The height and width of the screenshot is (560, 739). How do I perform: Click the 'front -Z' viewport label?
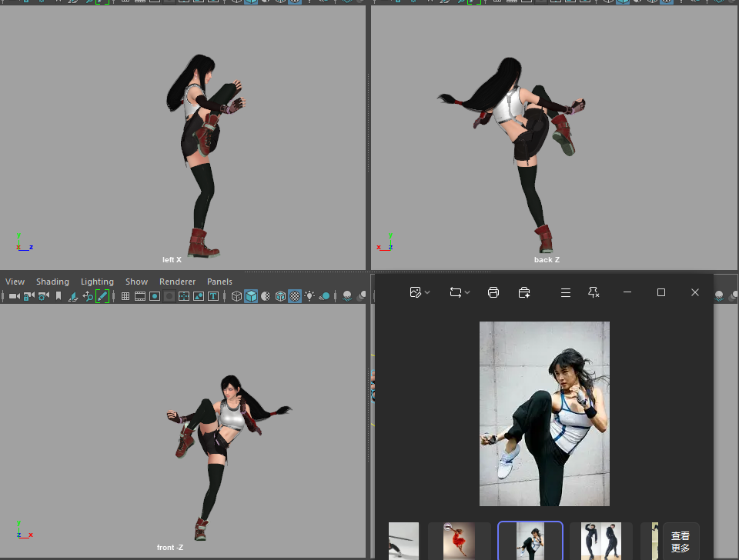tap(169, 547)
